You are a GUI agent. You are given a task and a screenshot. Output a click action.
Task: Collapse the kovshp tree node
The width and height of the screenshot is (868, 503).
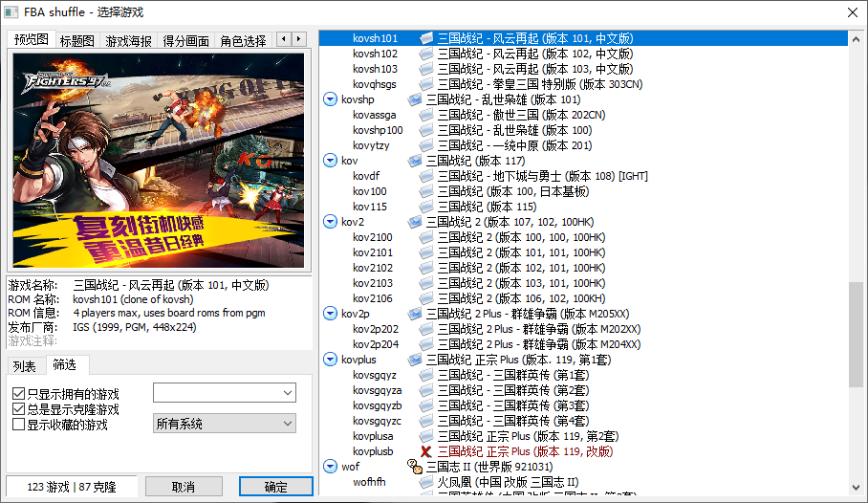[x=331, y=99]
